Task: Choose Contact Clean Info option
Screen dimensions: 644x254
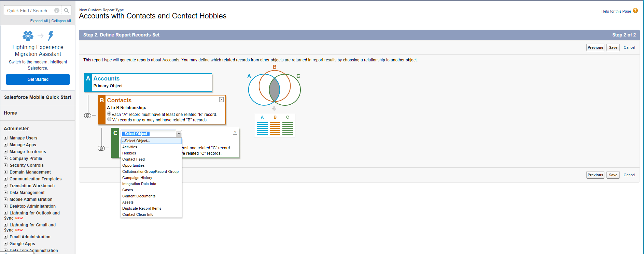Action: (x=151, y=214)
